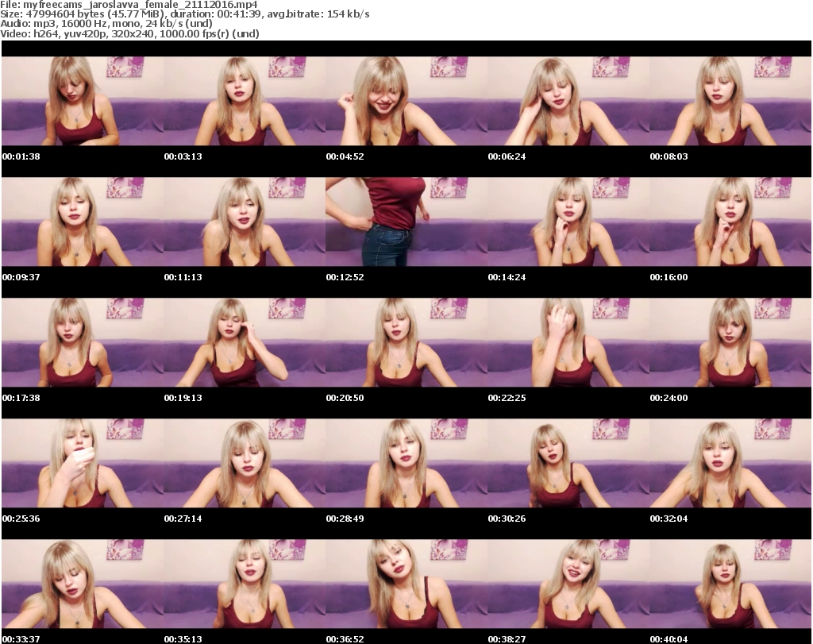Select the thumbnail frame at 00:27:14
Viewport: 813px width, 644px height.
tap(245, 464)
